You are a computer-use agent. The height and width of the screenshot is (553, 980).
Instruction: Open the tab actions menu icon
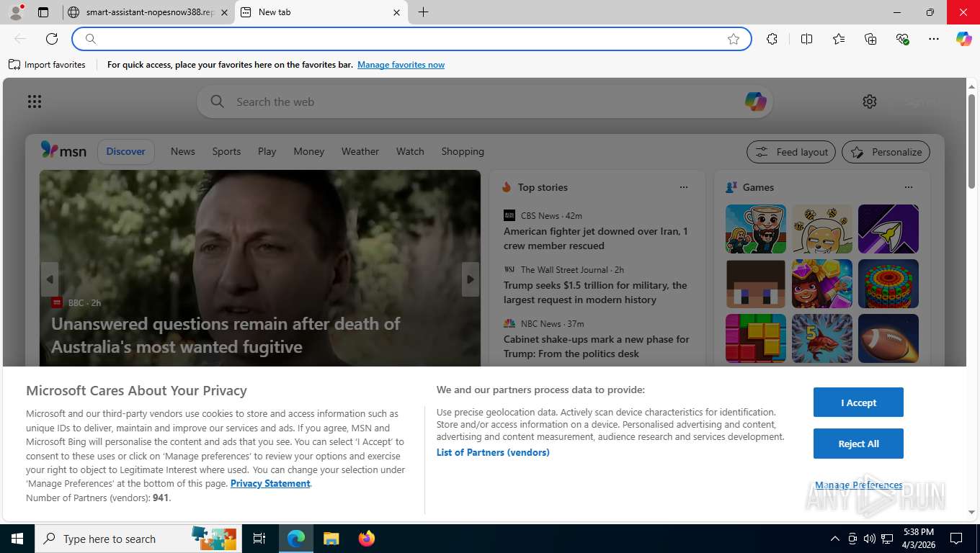click(43, 12)
